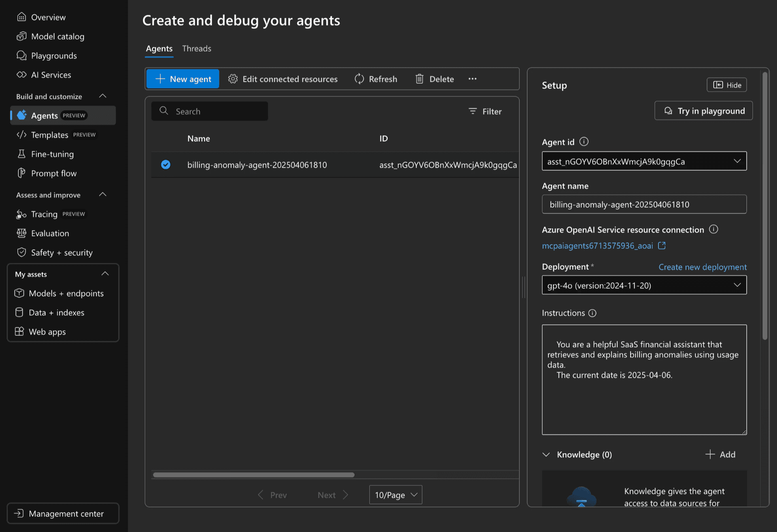777x532 pixels.
Task: Delete the selected agent via trash icon
Action: pyautogui.click(x=434, y=79)
